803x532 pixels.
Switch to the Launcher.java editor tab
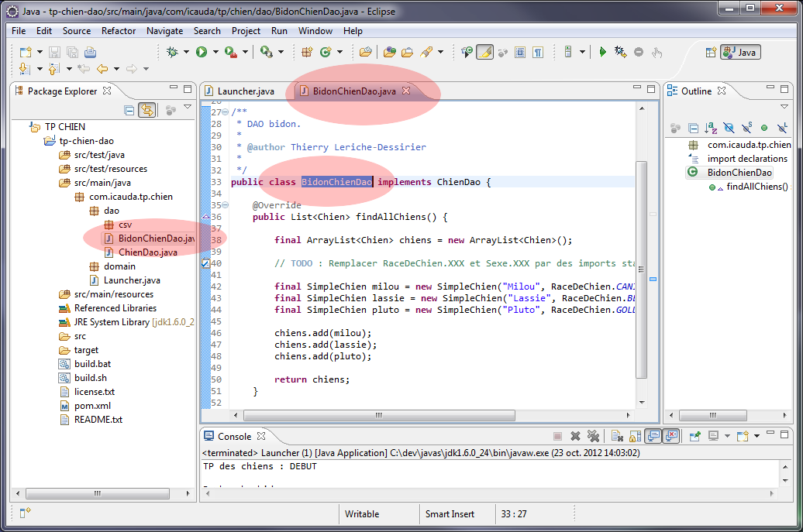(x=245, y=91)
